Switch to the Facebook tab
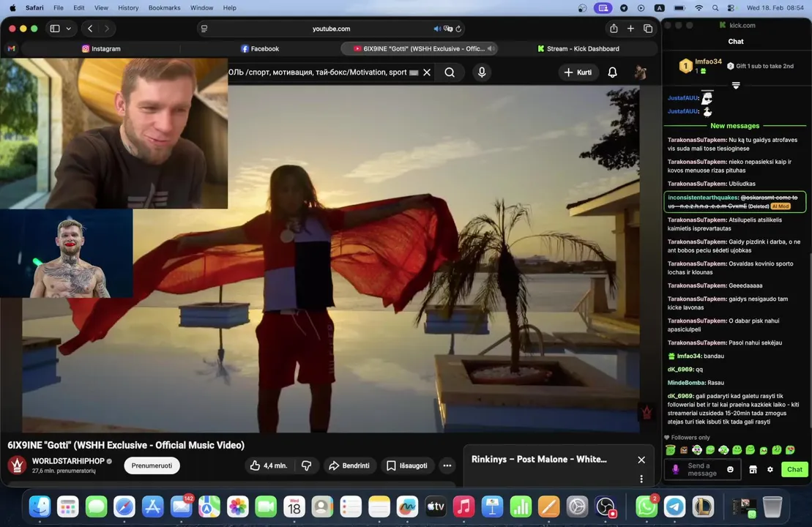The height and width of the screenshot is (527, 812). [x=260, y=48]
